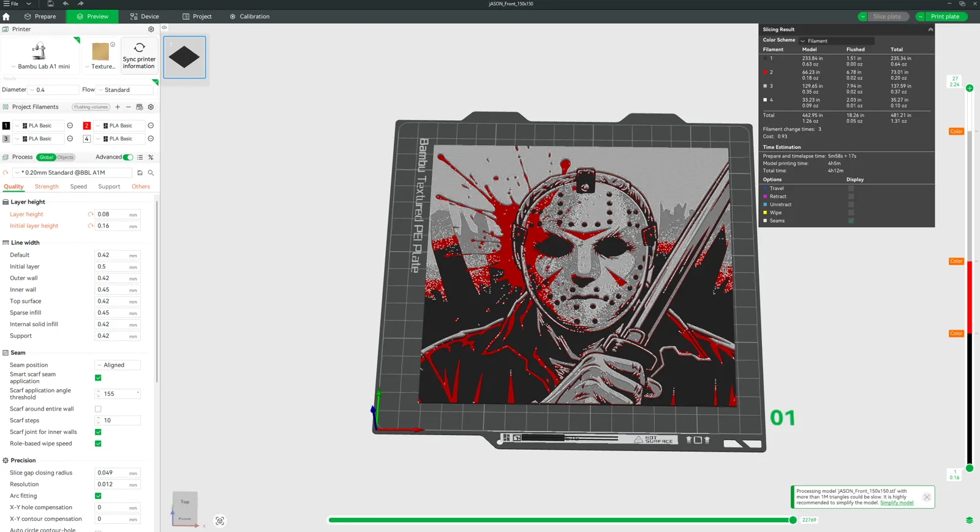Image resolution: width=980 pixels, height=532 pixels.
Task: Switch process scope to Objects
Action: [x=66, y=158]
